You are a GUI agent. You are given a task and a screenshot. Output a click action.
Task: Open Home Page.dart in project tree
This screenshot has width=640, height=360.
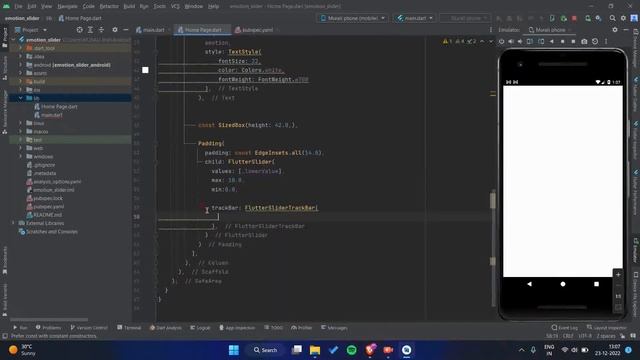(x=59, y=107)
